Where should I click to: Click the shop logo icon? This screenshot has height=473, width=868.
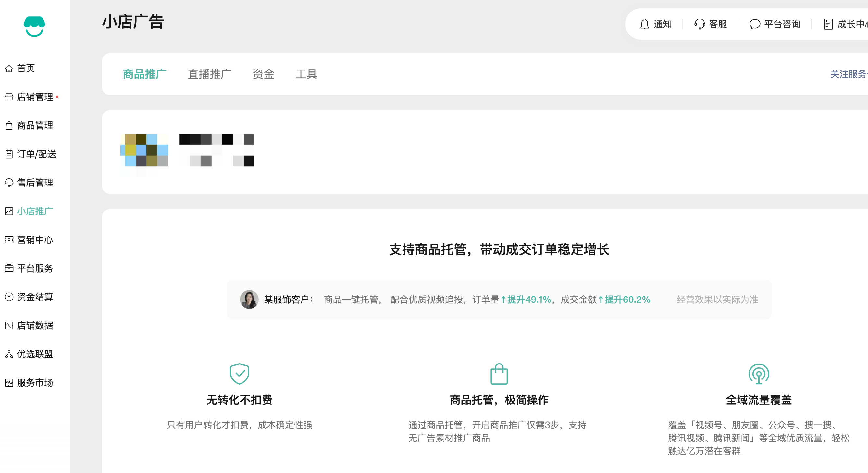pos(34,26)
